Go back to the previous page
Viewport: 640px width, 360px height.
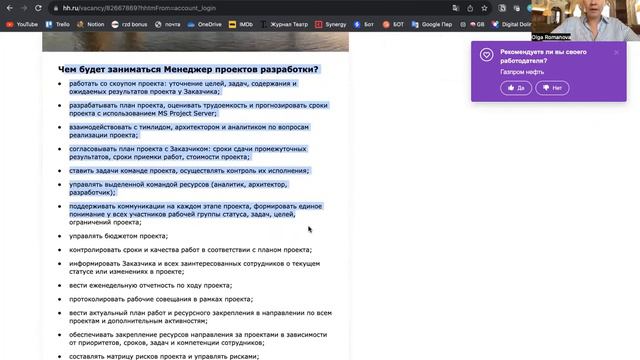9,8
